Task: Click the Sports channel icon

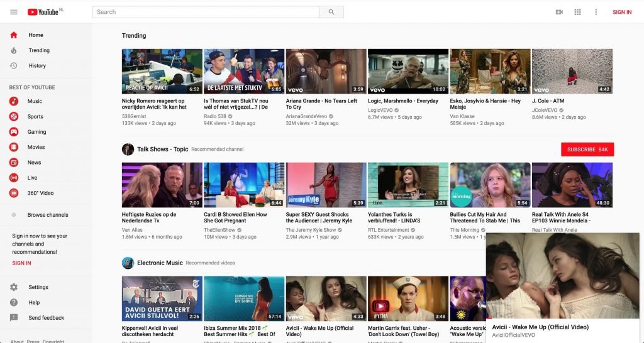Action: (x=14, y=116)
